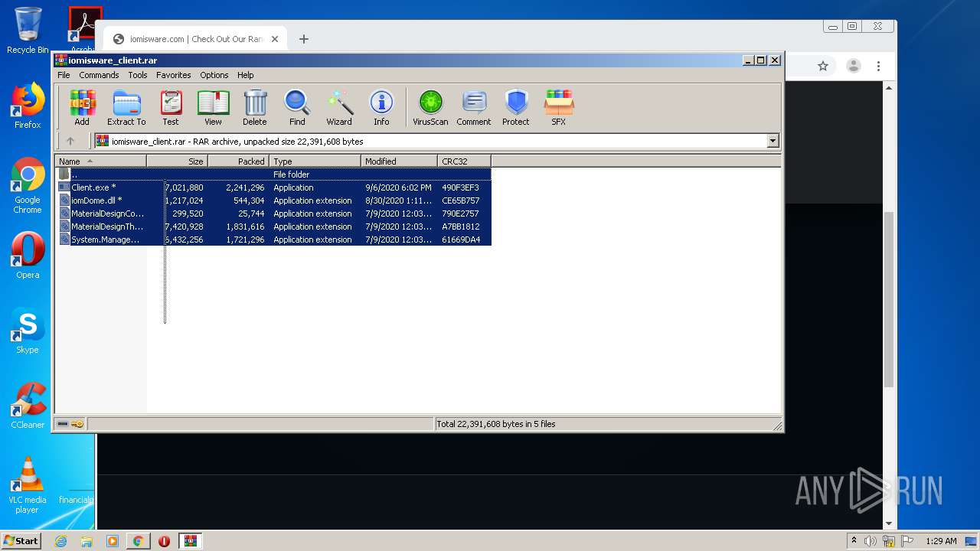
Task: Select the MaterialDesignCo... file row
Action: point(274,214)
